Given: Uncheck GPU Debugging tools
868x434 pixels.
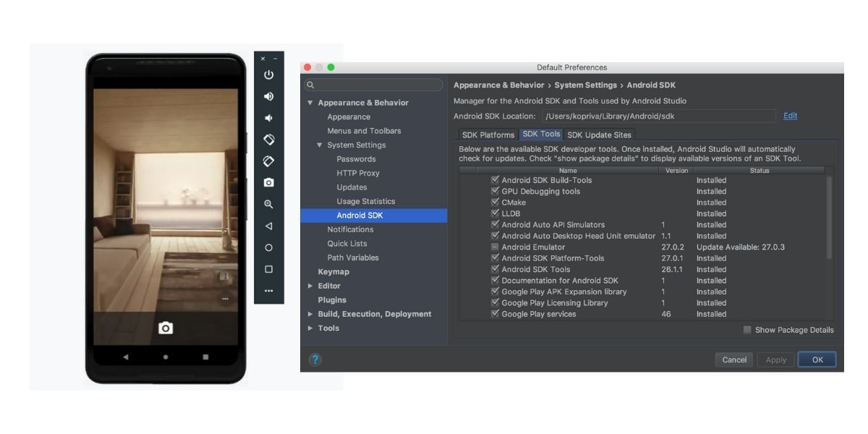Looking at the screenshot, I should 495,191.
